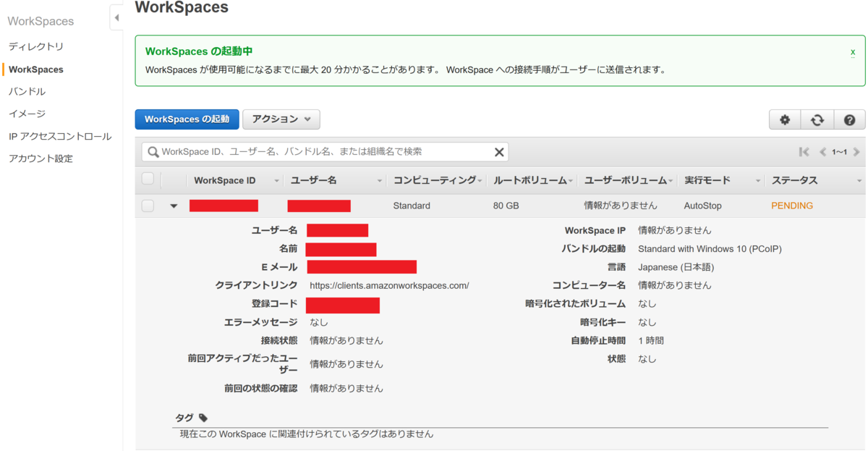Click the previous page arrow in pagination
Image resolution: width=868 pixels, height=451 pixels.
click(x=822, y=151)
